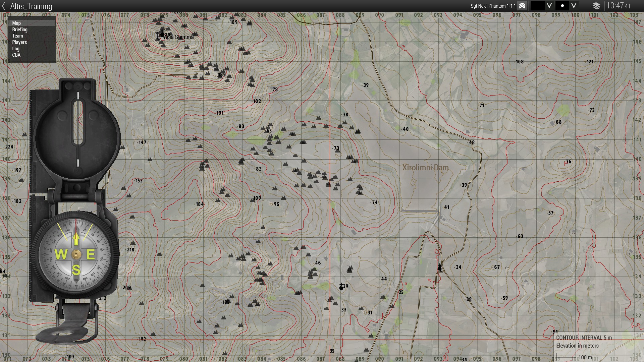
Task: Click the Xirolimni Dam map label
Action: tap(425, 168)
